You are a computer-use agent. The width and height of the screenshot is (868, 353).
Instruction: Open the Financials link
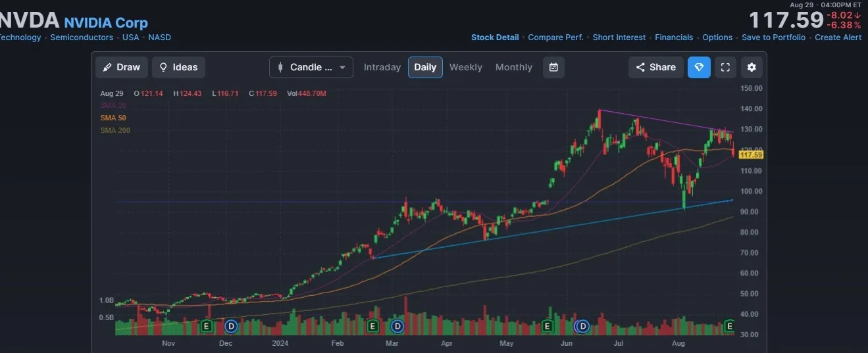click(674, 37)
